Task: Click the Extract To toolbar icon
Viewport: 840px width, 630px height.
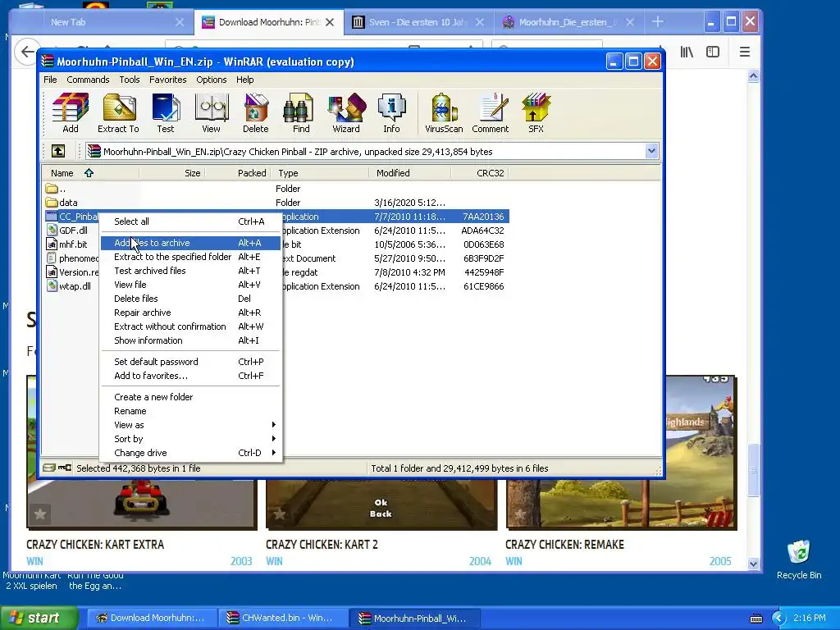Action: [x=118, y=113]
